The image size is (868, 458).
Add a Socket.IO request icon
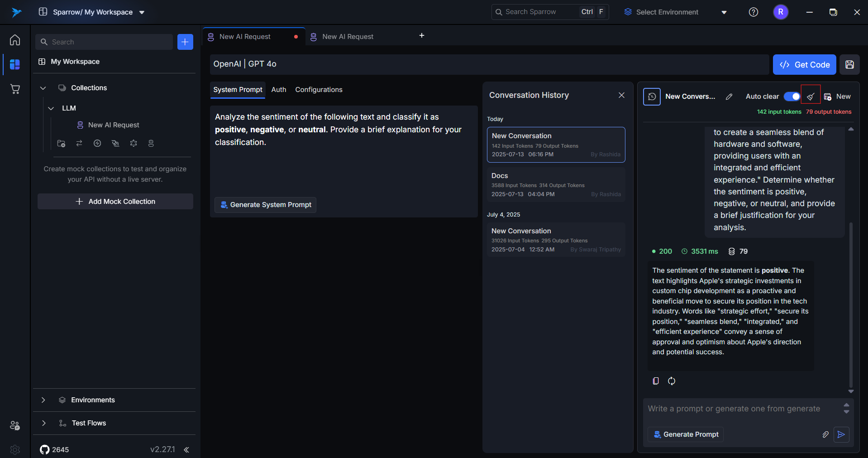coord(97,143)
